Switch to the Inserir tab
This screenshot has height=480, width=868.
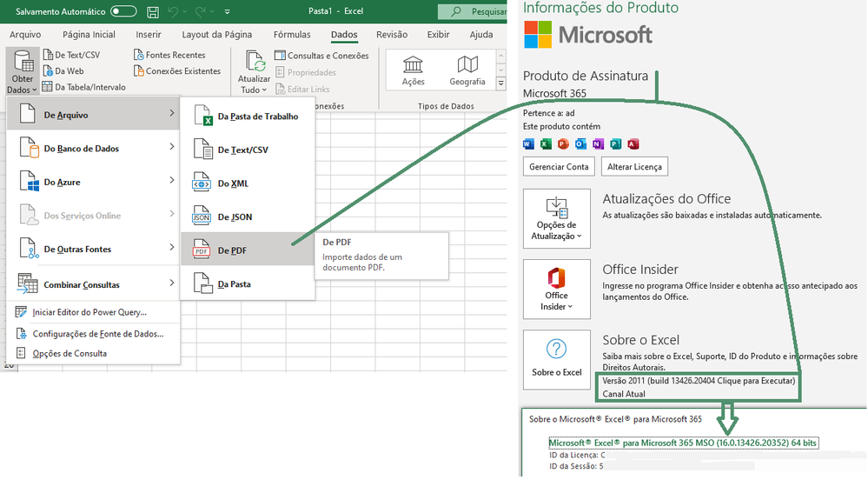pyautogui.click(x=149, y=35)
